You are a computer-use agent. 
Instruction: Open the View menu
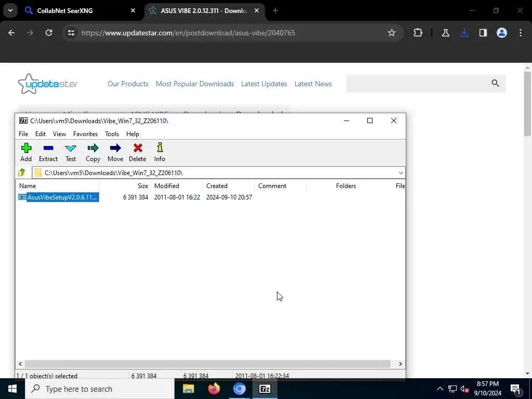tap(59, 134)
